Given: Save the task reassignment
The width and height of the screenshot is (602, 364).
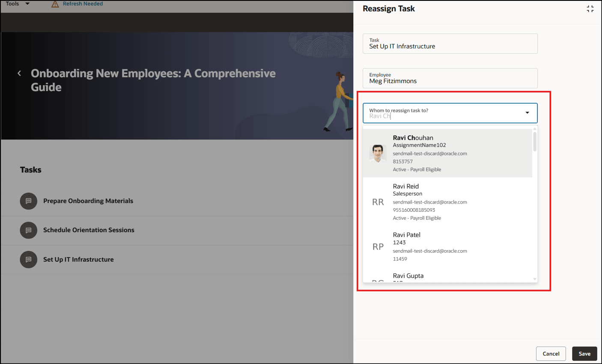Looking at the screenshot, I should [584, 354].
